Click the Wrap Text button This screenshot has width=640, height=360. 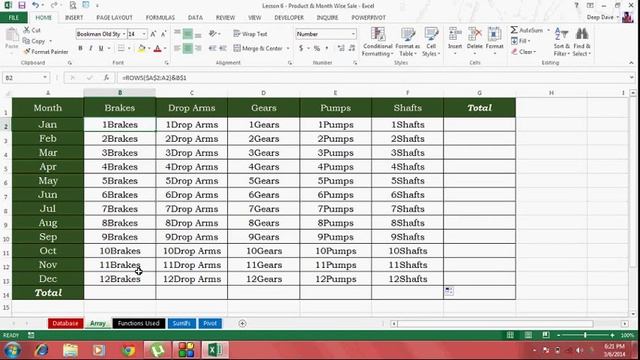[x=250, y=34]
